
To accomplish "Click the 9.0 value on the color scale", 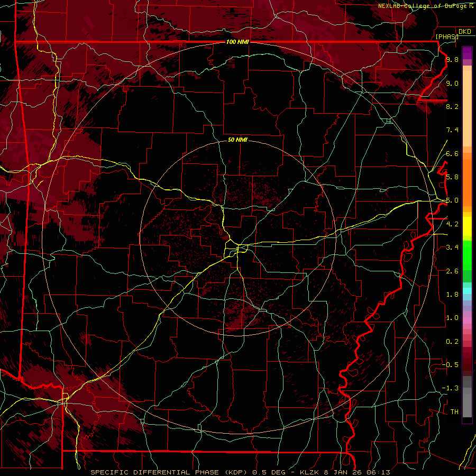I will pos(452,83).
